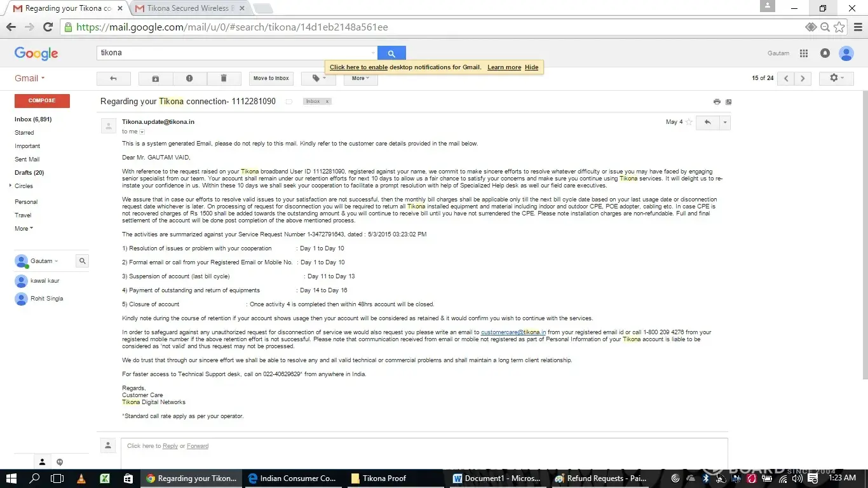Open the More actions dropdown

coord(361,78)
